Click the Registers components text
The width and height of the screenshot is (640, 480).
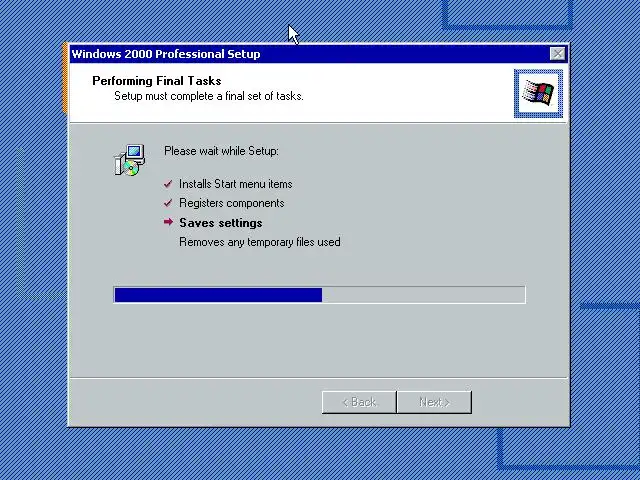tap(231, 203)
